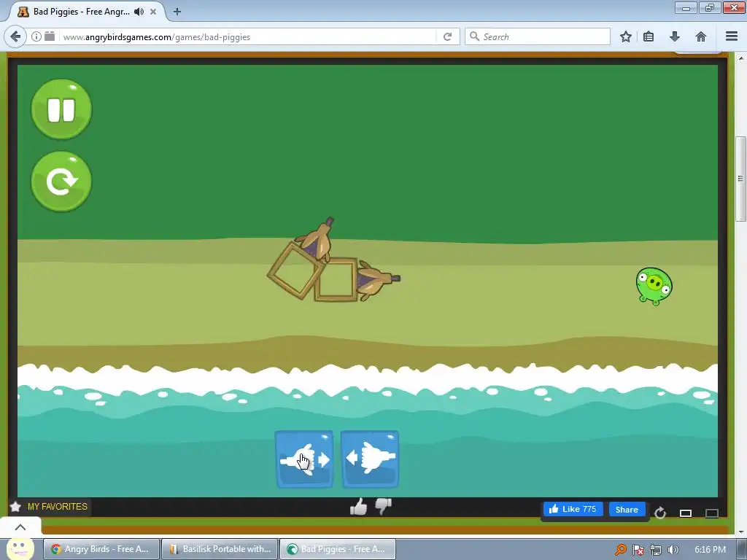Close the Bad Piggies browser tab
The height and width of the screenshot is (560, 747).
point(153,12)
